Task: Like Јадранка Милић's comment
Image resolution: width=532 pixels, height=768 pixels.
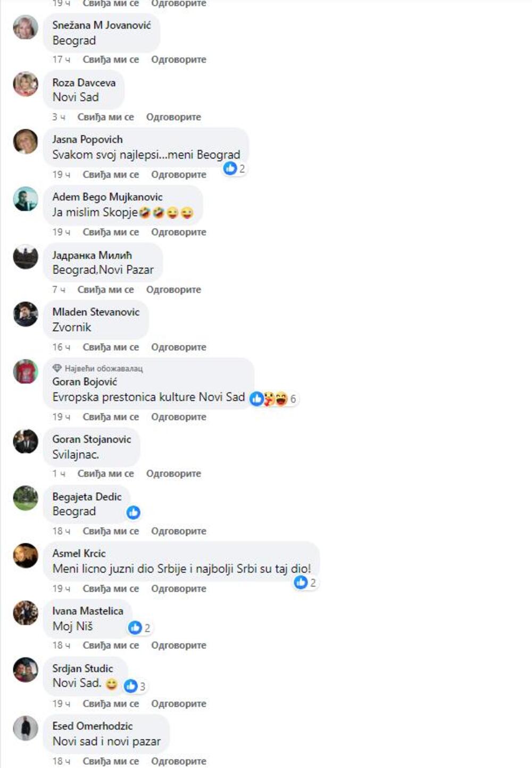Action: pos(105,290)
